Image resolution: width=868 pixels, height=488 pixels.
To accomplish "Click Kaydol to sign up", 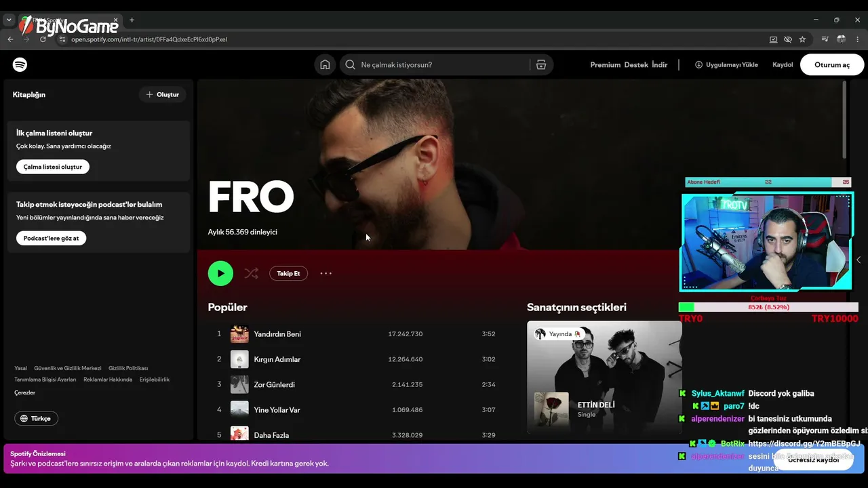I will pos(783,65).
